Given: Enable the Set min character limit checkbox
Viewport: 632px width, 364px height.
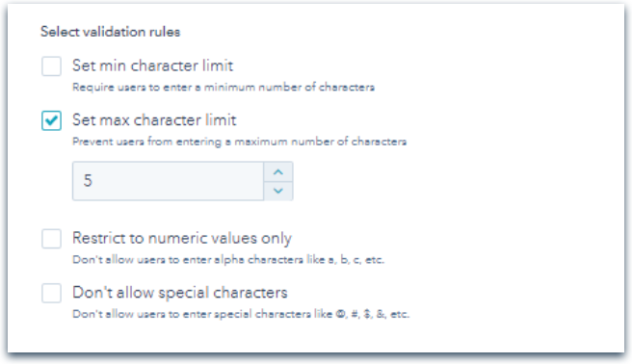Looking at the screenshot, I should coord(52,66).
